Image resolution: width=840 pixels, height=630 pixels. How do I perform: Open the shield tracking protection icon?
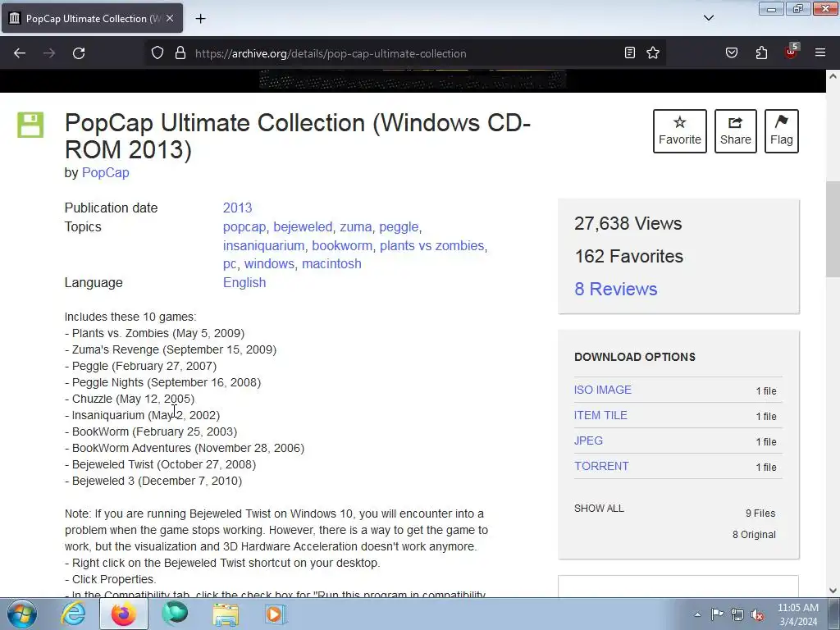coord(157,53)
